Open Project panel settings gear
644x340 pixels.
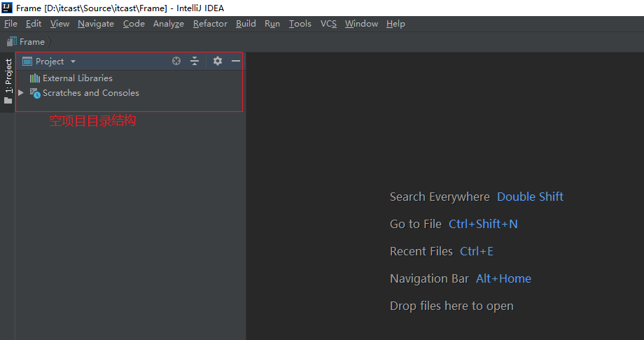[218, 62]
